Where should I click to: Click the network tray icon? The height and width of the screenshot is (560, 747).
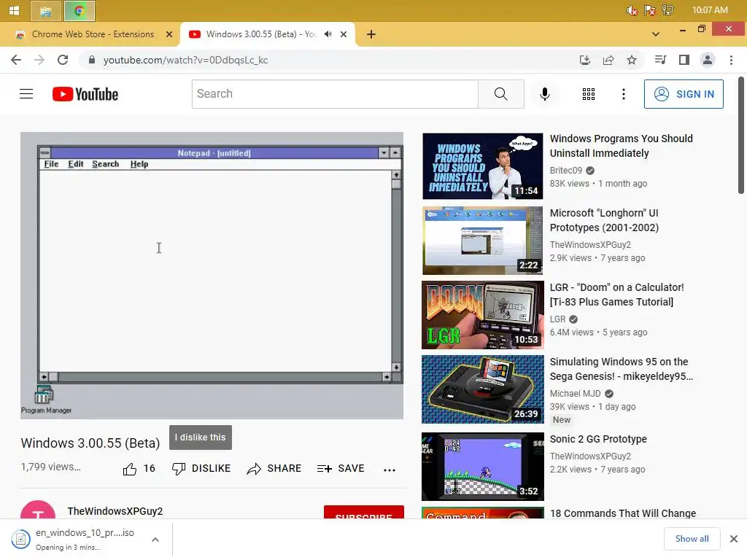pos(667,10)
